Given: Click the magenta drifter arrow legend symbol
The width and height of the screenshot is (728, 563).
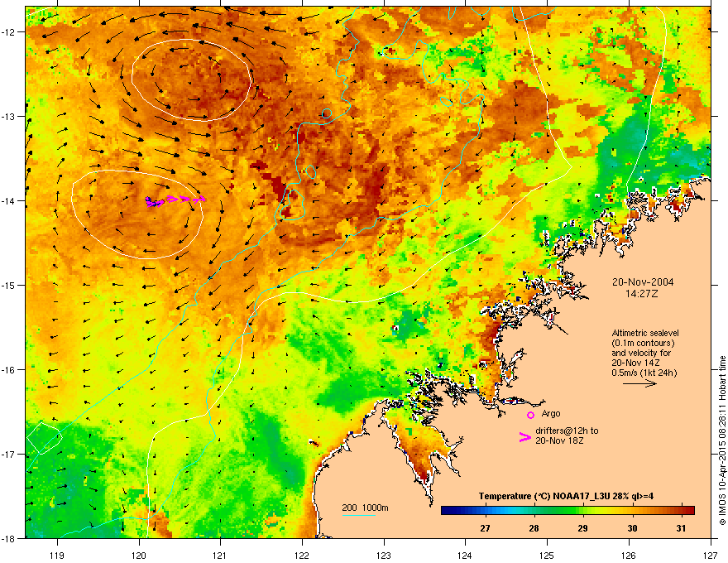Looking at the screenshot, I should pyautogui.click(x=525, y=437).
